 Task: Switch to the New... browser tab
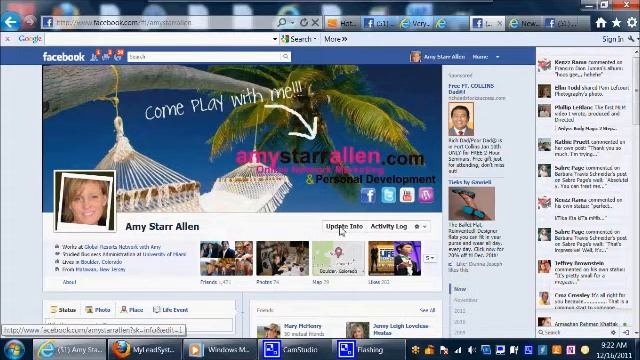pos(525,23)
